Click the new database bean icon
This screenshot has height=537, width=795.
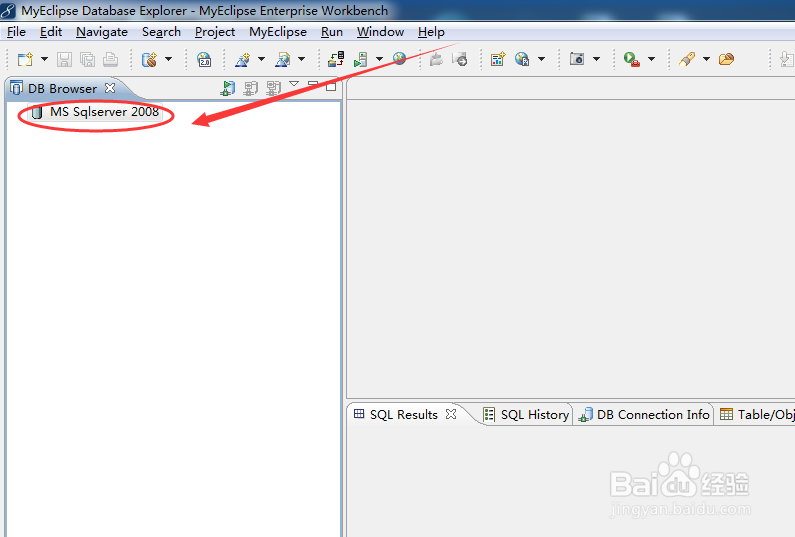pos(149,59)
